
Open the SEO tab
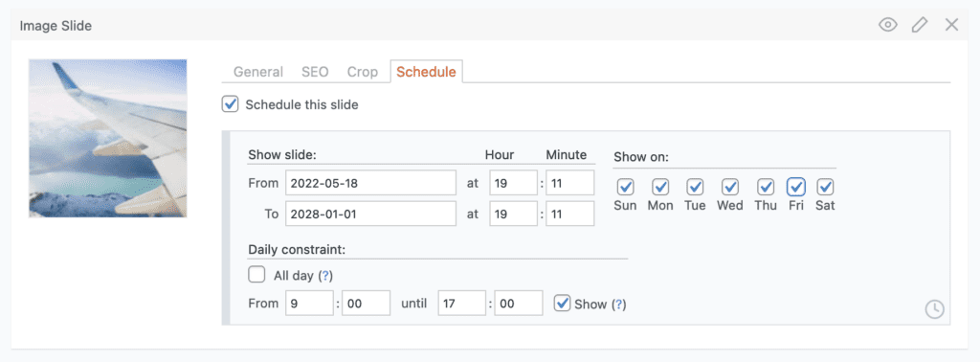click(315, 72)
